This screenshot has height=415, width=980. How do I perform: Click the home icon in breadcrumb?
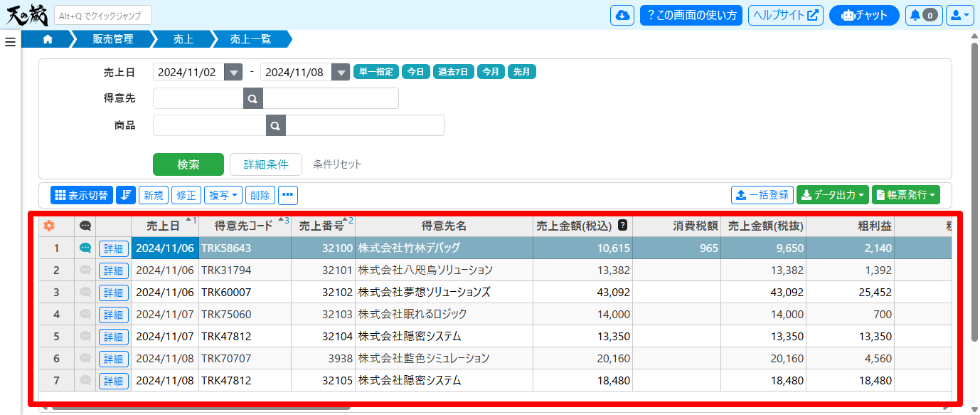point(48,39)
